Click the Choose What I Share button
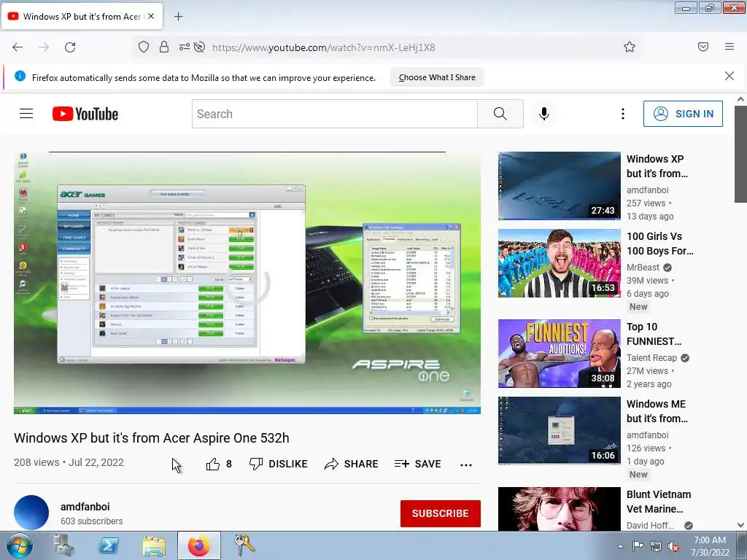The width and height of the screenshot is (747, 560). click(437, 77)
